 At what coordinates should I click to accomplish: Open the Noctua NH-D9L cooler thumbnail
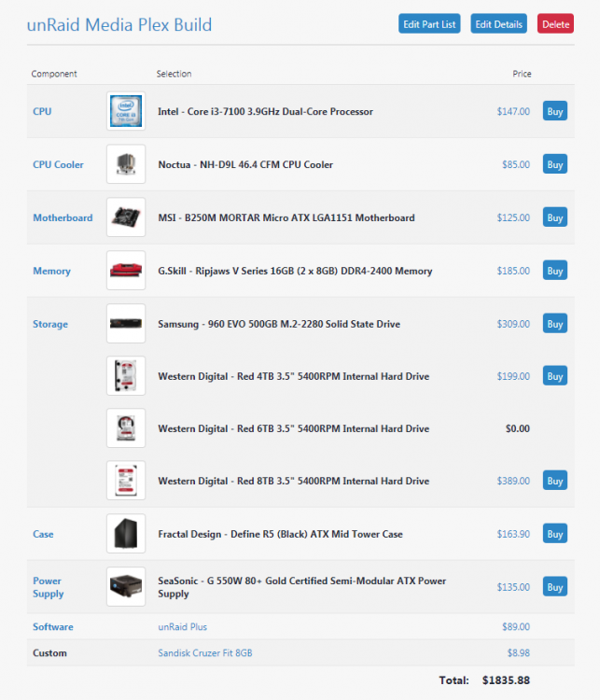[x=126, y=164]
